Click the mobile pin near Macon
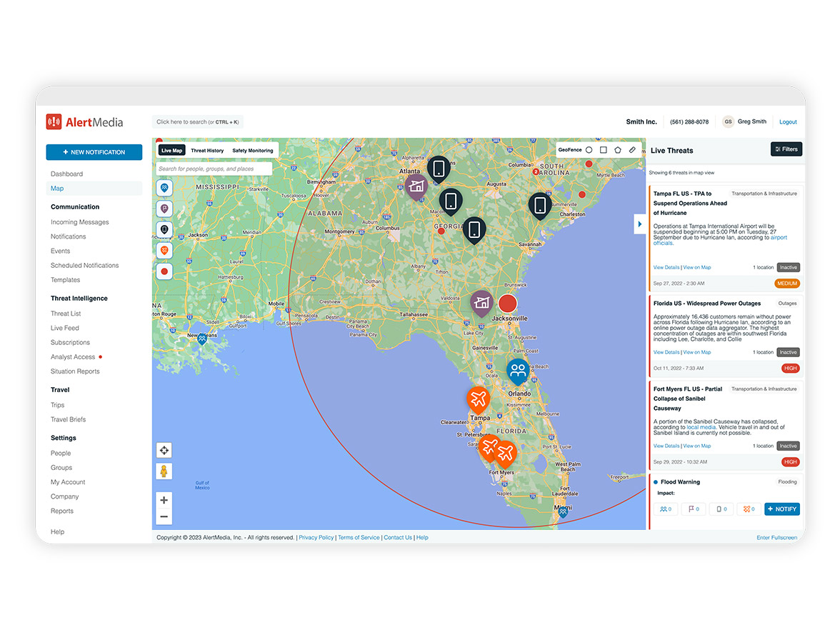This screenshot has width=840, height=630. coord(451,201)
